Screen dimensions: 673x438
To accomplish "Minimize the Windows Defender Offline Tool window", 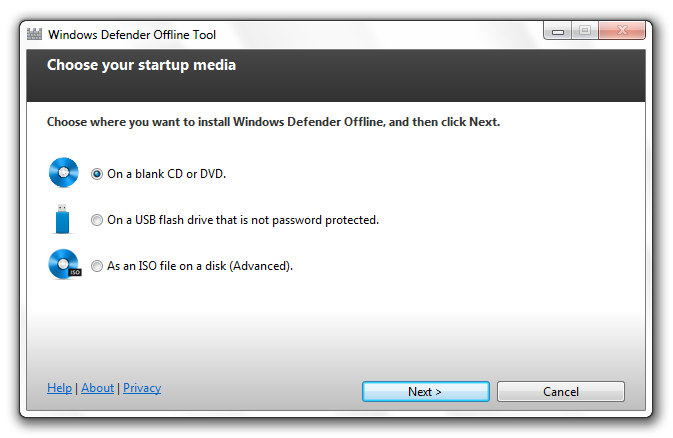I will pyautogui.click(x=558, y=31).
